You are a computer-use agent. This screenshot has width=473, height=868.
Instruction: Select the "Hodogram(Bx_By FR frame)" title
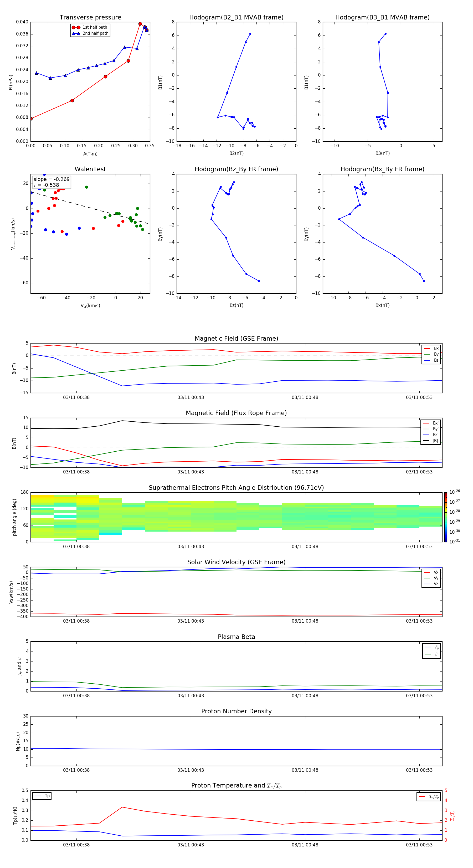[382, 169]
